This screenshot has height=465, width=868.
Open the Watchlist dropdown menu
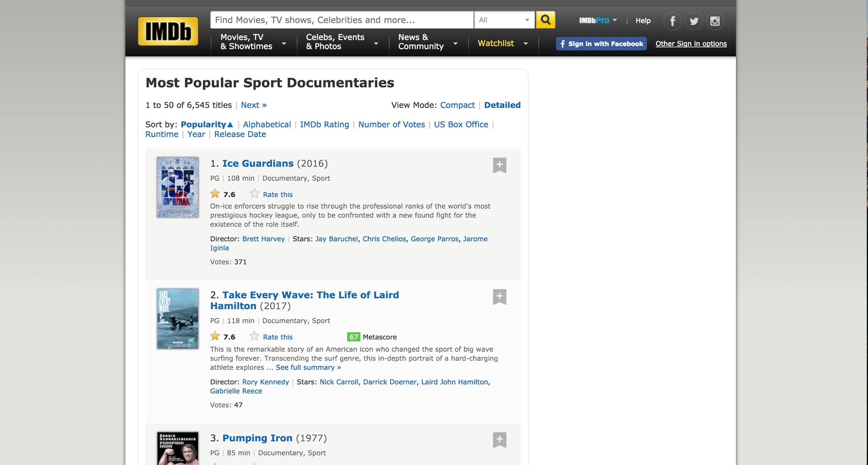[503, 43]
